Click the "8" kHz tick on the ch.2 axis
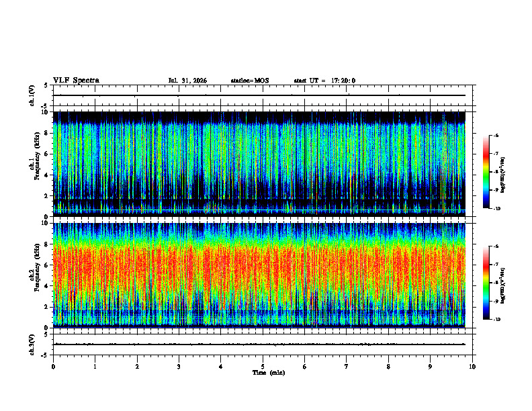The width and height of the screenshot is (532, 411). (47, 244)
